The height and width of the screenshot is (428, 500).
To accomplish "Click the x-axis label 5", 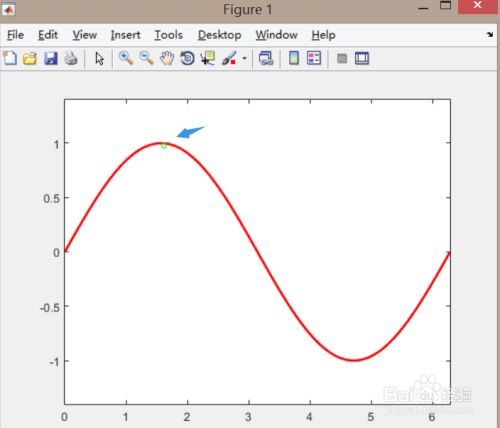I will click(371, 417).
